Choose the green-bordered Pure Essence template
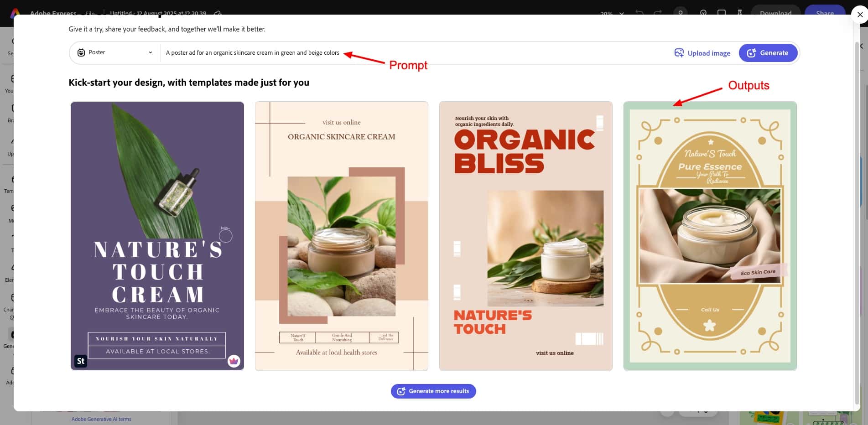 click(x=710, y=236)
